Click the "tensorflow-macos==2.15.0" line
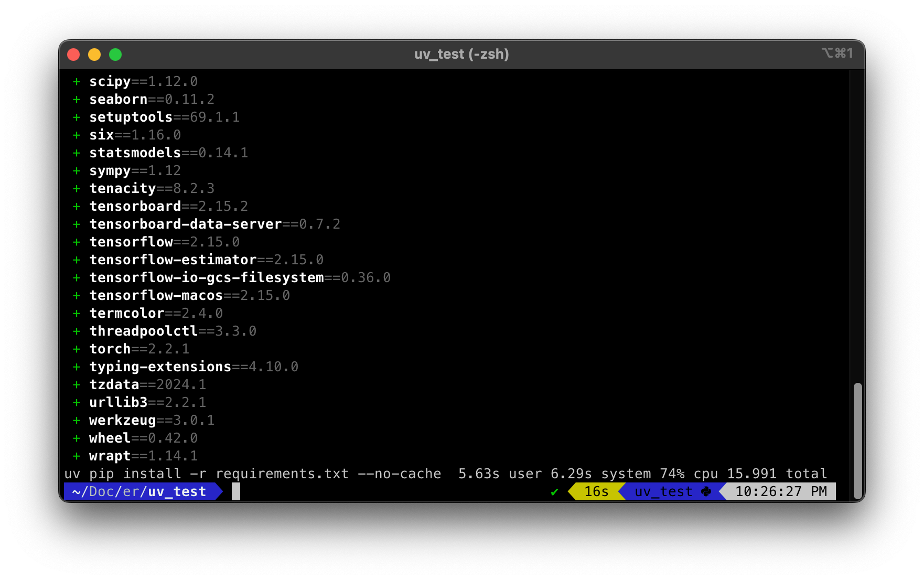 click(x=181, y=295)
